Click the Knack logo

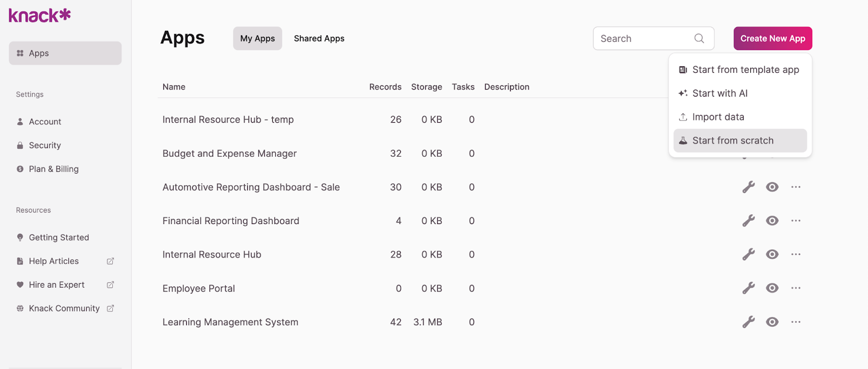coord(40,15)
